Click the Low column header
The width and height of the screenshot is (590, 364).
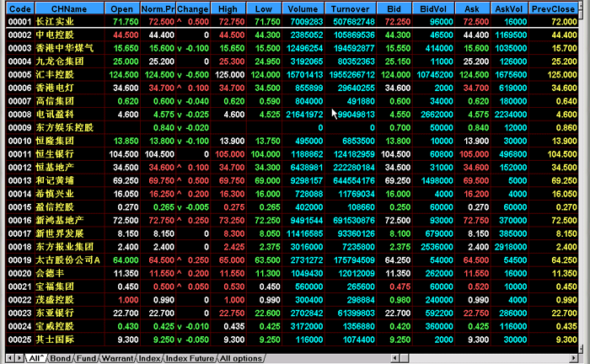coord(263,8)
